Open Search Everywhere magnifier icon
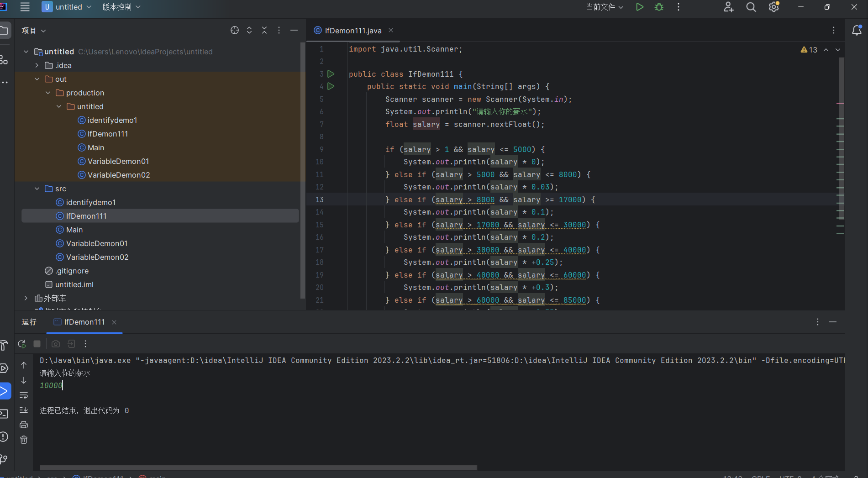This screenshot has height=478, width=868. click(x=751, y=7)
